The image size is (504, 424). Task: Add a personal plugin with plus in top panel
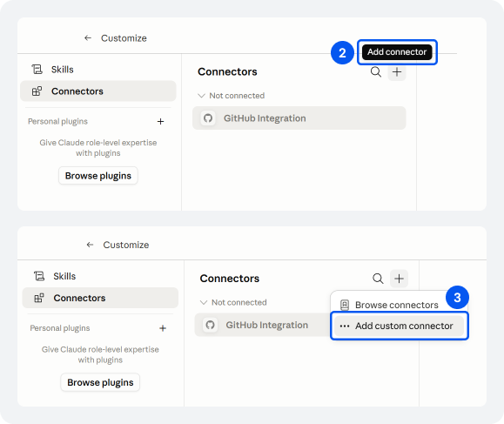[x=160, y=122]
